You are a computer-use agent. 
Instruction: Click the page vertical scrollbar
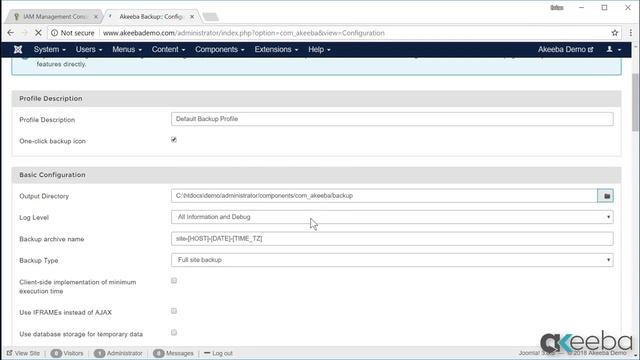click(635, 102)
